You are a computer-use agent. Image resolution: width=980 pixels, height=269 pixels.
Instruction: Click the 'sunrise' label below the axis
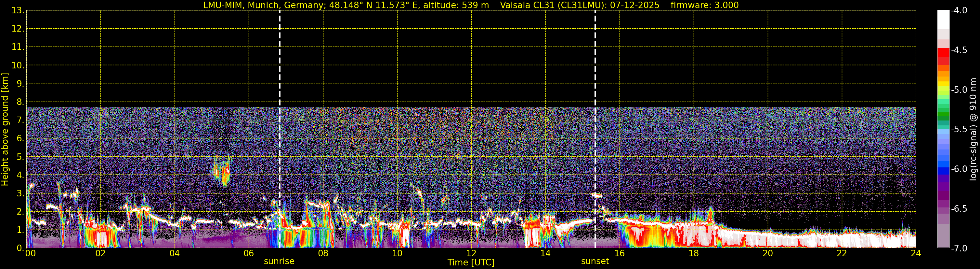[279, 262]
